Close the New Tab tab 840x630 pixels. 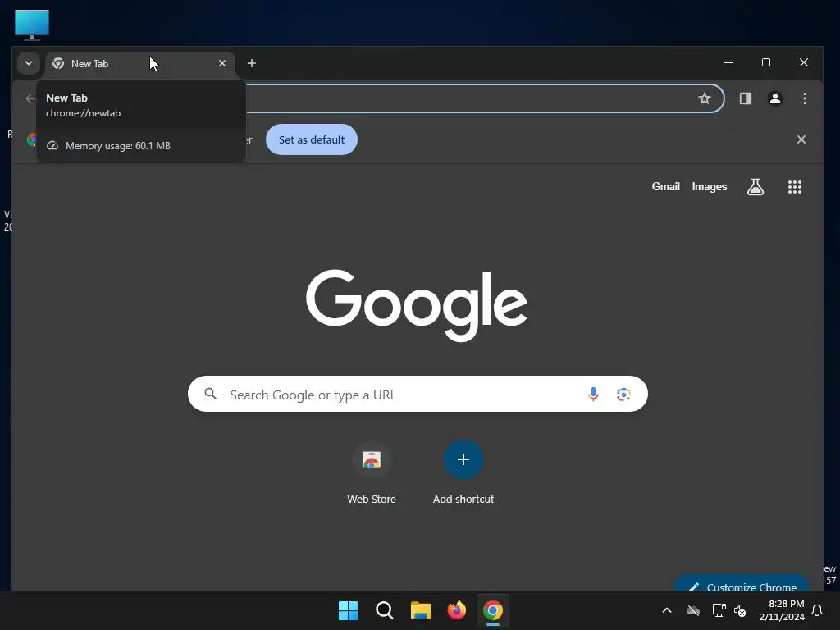(222, 63)
